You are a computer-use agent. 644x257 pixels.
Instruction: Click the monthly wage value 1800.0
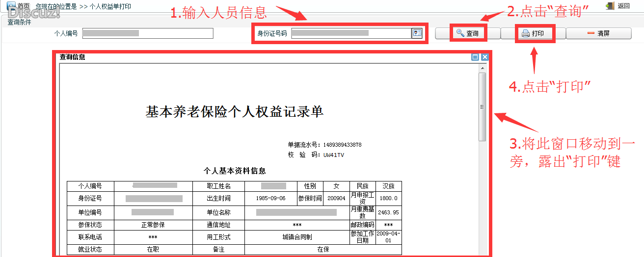pyautogui.click(x=388, y=198)
